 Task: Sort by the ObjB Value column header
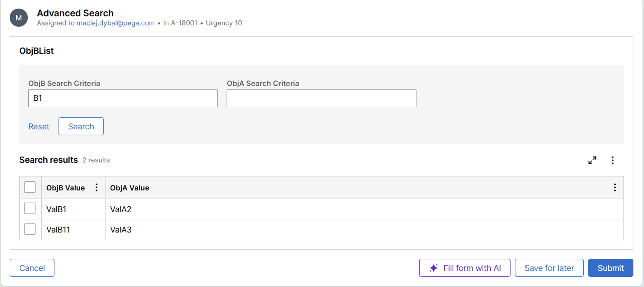[x=66, y=188]
